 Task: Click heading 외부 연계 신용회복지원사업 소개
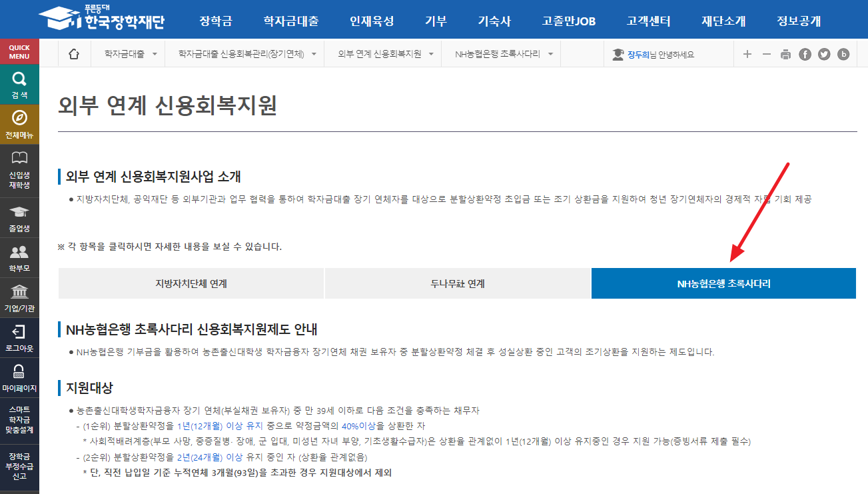(x=153, y=177)
